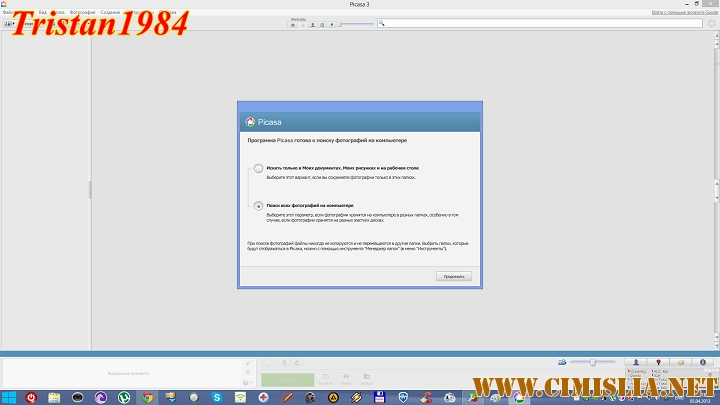The width and height of the screenshot is (720, 405).
Task: Select the 'Поиск всех фотографий на компьютере' option
Action: pos(259,205)
